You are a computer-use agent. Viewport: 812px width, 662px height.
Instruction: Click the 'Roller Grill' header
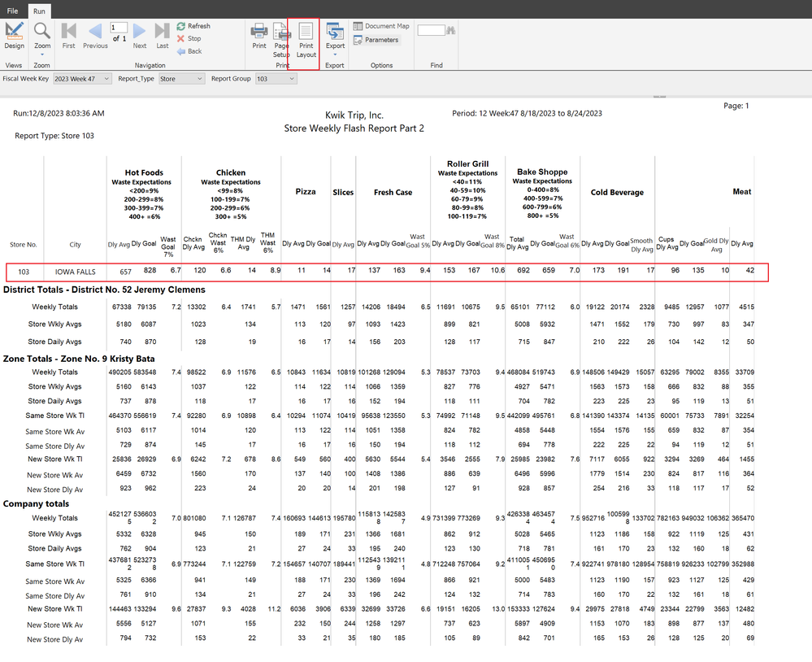point(468,163)
